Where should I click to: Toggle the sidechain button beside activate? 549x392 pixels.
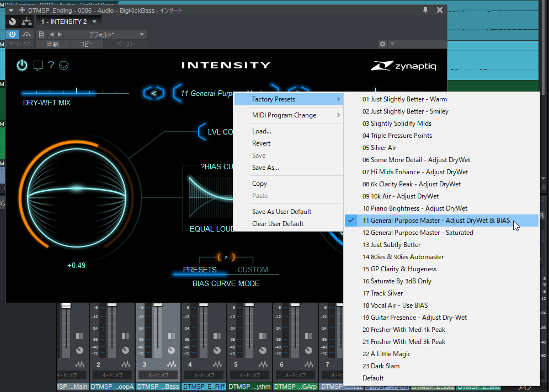pyautogui.click(x=26, y=34)
